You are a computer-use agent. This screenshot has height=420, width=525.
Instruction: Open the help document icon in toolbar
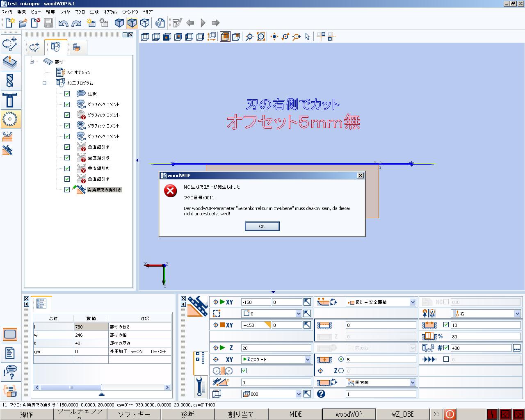pos(160,23)
